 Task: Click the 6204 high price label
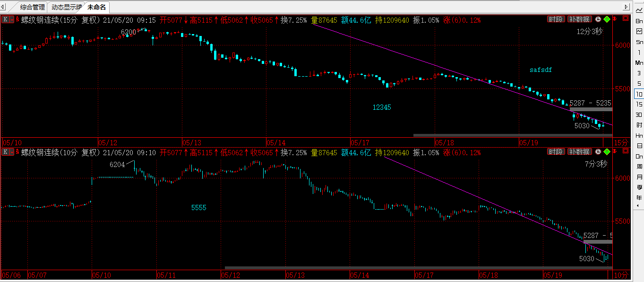(117, 165)
